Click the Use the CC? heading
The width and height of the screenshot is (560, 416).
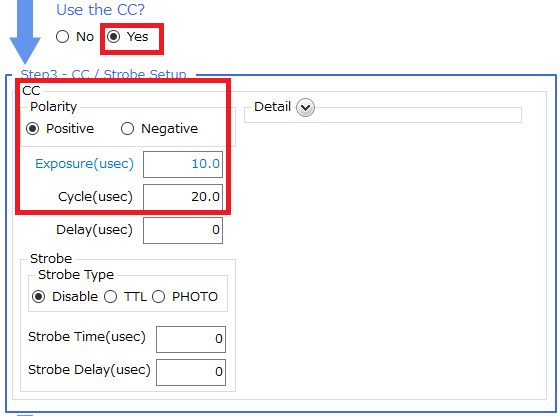tap(100, 10)
